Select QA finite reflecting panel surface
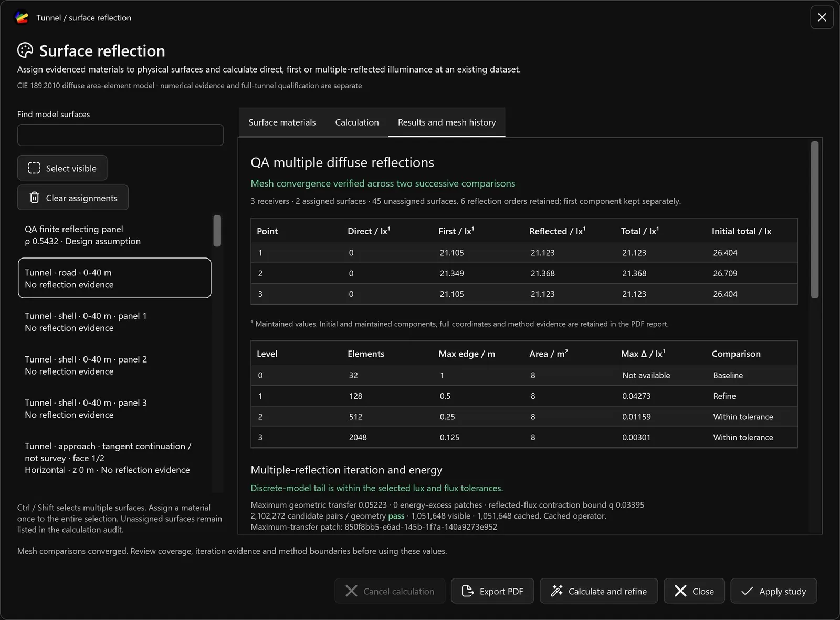Image resolution: width=840 pixels, height=620 pixels. click(x=114, y=235)
